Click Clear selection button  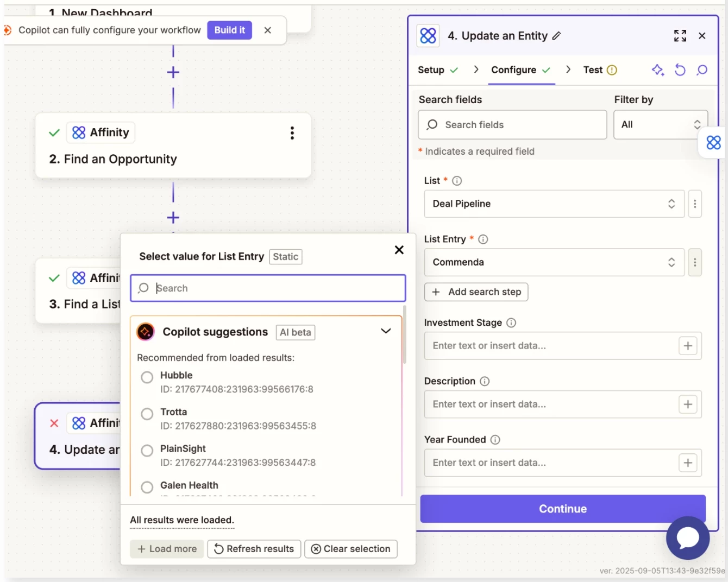[351, 549]
